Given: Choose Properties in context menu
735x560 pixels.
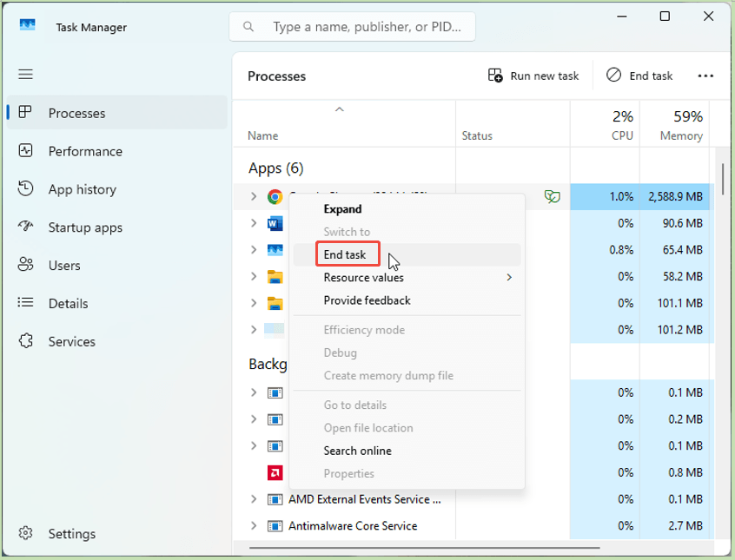Looking at the screenshot, I should (x=407, y=474).
